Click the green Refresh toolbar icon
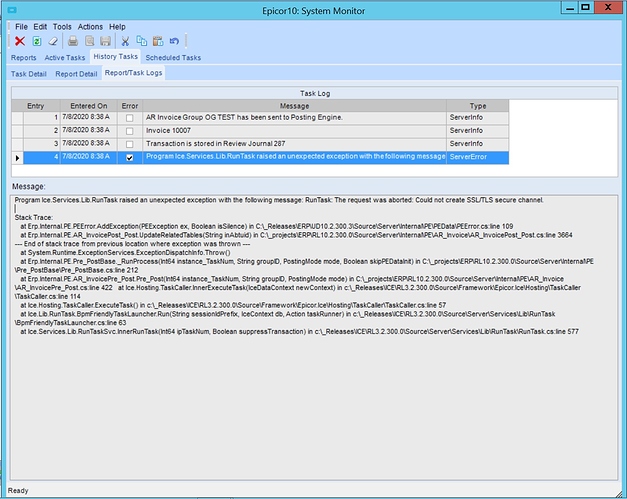Screen dimensions: 627x499 pyautogui.click(x=37, y=41)
